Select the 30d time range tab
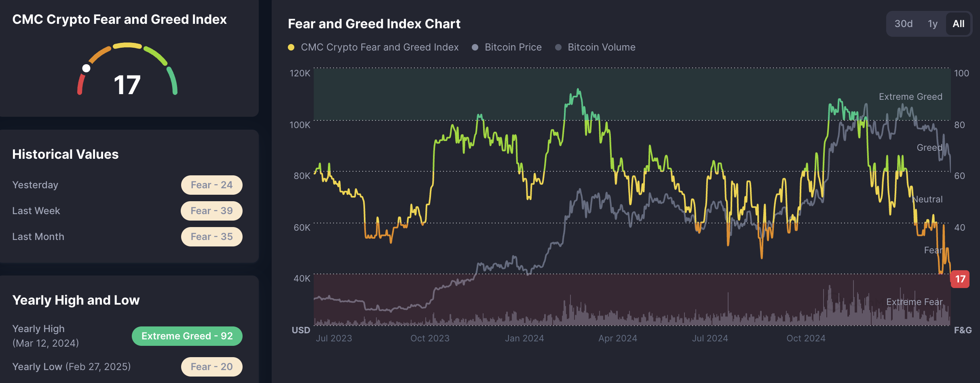Image resolution: width=980 pixels, height=383 pixels. [x=903, y=24]
